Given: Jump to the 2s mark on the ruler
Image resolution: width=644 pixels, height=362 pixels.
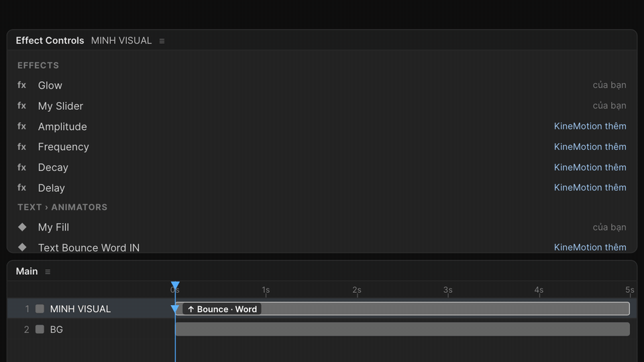Looking at the screenshot, I should click(357, 290).
